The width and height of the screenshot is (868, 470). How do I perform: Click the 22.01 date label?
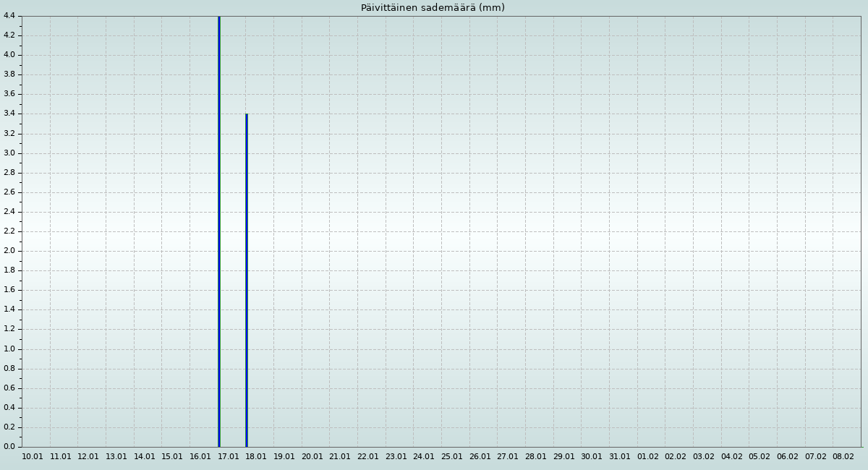click(368, 457)
